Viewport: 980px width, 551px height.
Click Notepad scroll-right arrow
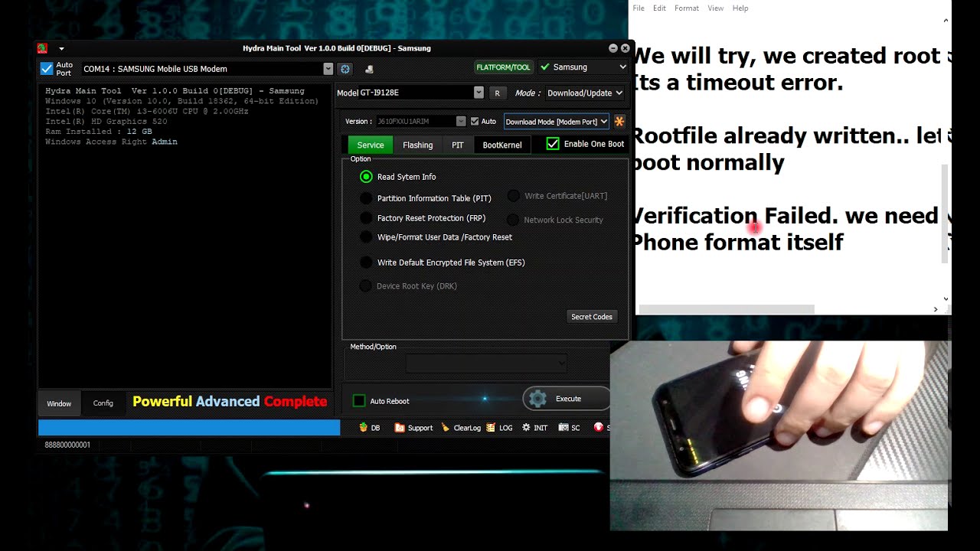(x=936, y=309)
